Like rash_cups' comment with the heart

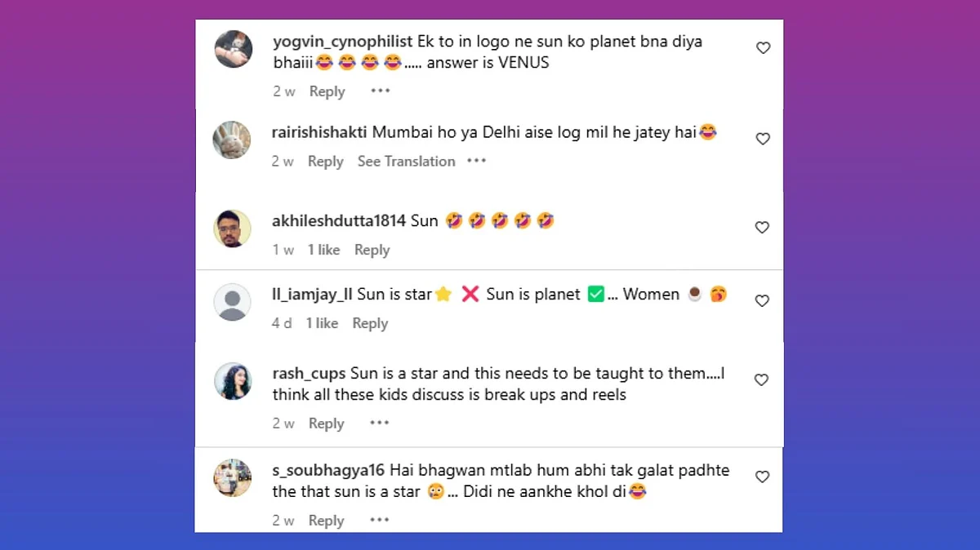point(761,379)
